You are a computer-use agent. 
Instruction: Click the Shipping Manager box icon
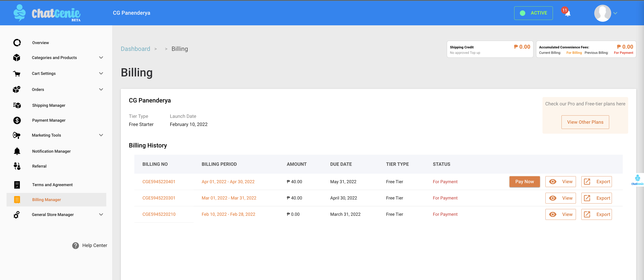click(x=17, y=105)
